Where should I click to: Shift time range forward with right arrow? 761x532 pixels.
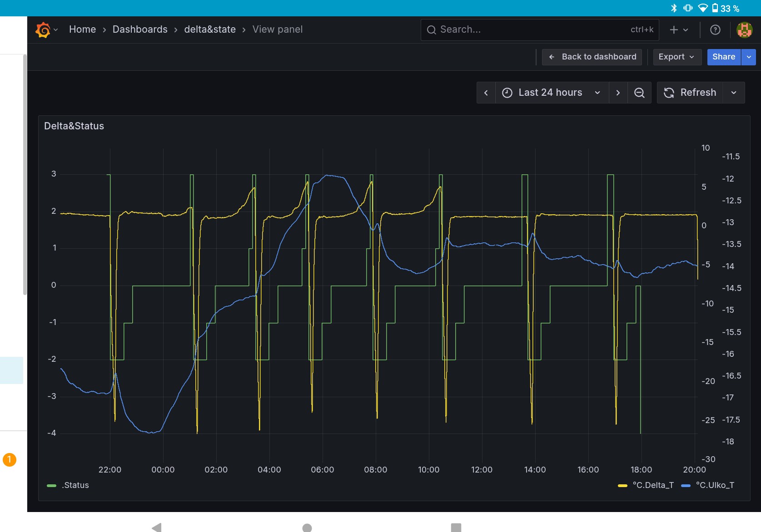(617, 93)
